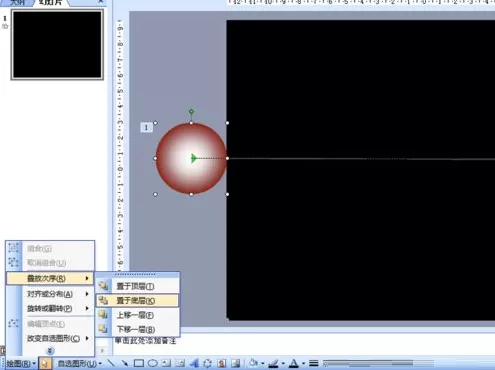Pick the Arrow drawing tool
The width and height of the screenshot is (495, 370).
pos(125,363)
